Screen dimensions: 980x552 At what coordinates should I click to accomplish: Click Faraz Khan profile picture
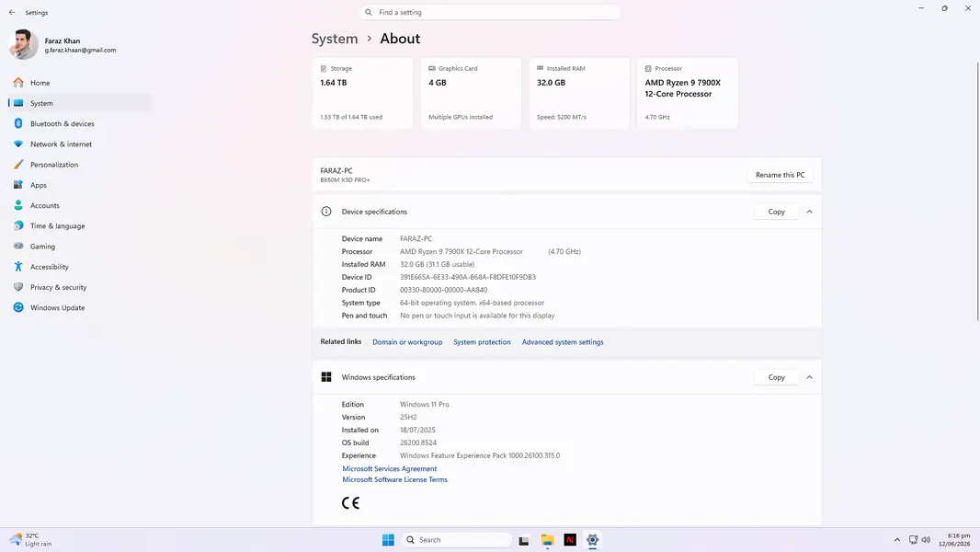[24, 44]
